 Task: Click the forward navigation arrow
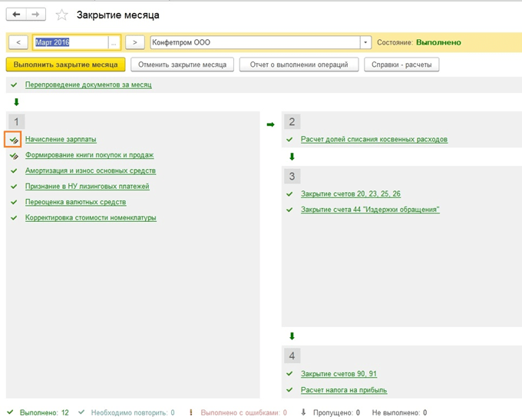tap(35, 15)
